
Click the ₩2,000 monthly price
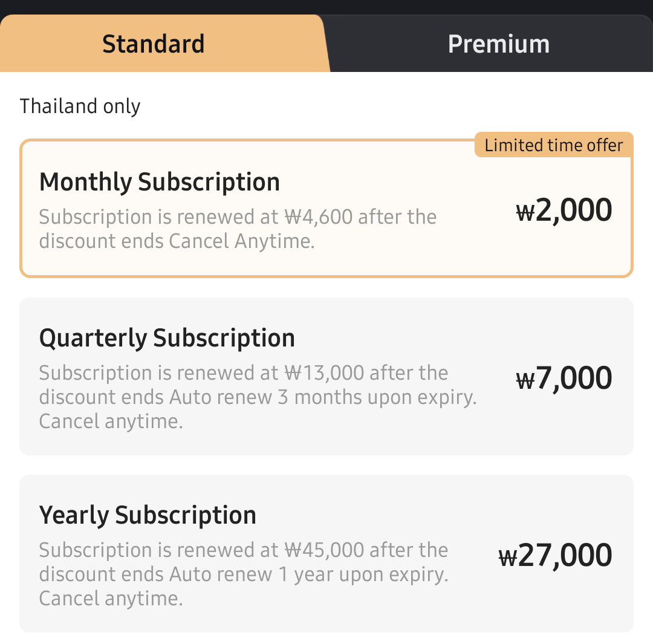564,210
